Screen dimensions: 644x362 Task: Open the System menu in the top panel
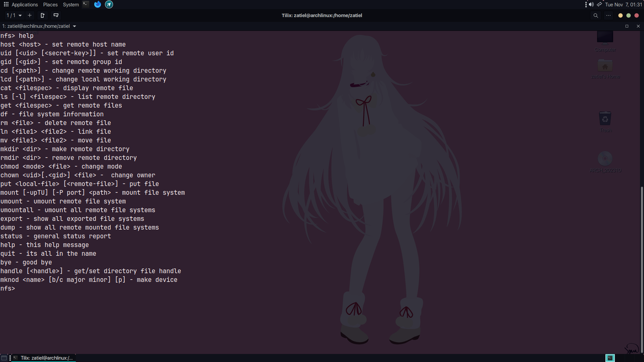coord(70,5)
